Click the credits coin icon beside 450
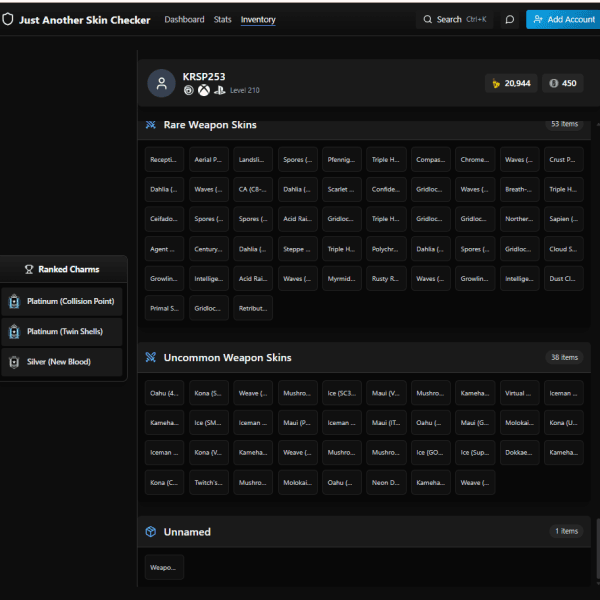Viewport: 600px width, 600px height. [x=553, y=83]
